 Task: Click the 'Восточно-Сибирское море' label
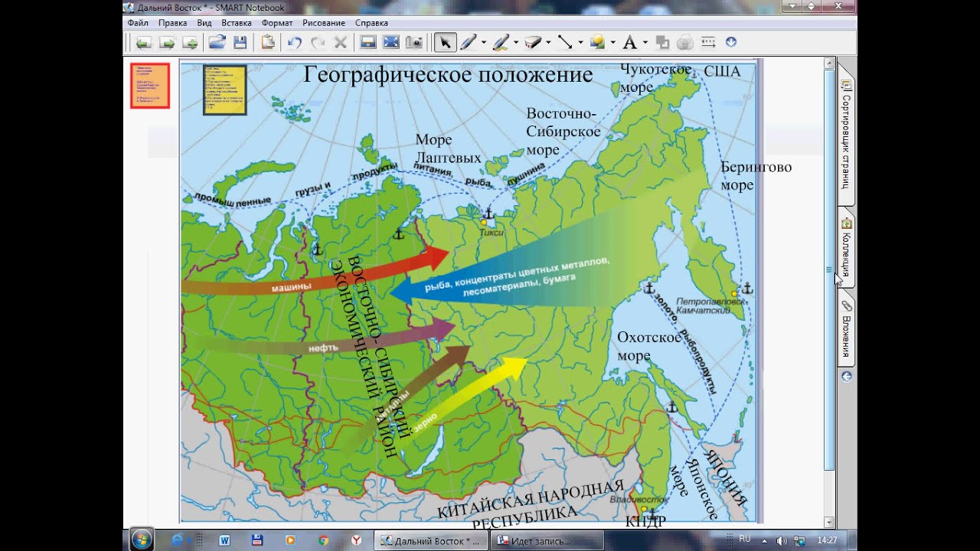click(563, 131)
